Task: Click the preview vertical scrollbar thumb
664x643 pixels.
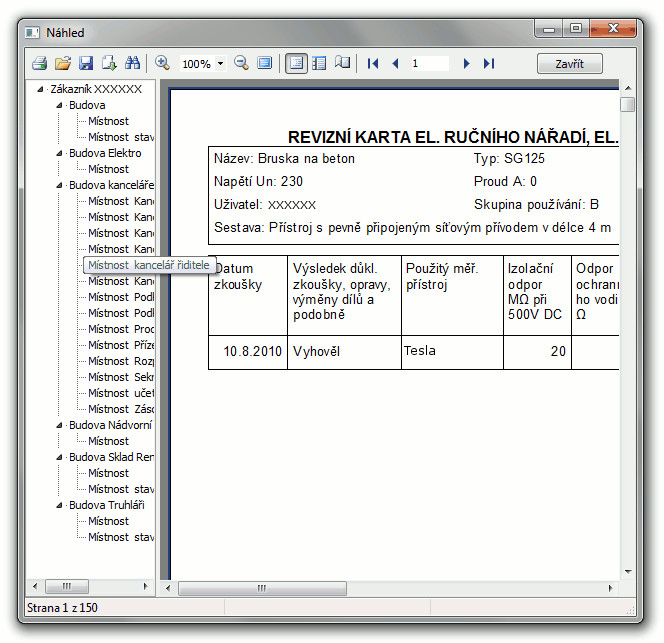Action: tap(628, 104)
